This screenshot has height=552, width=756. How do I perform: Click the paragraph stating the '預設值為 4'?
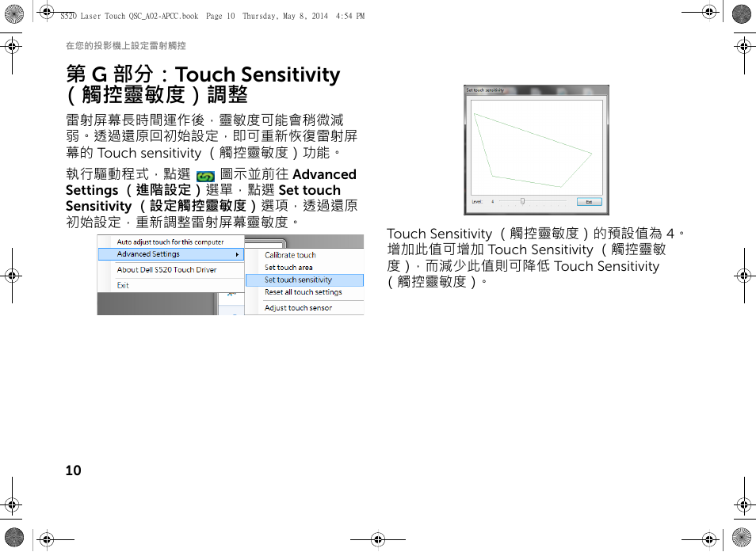[536, 257]
